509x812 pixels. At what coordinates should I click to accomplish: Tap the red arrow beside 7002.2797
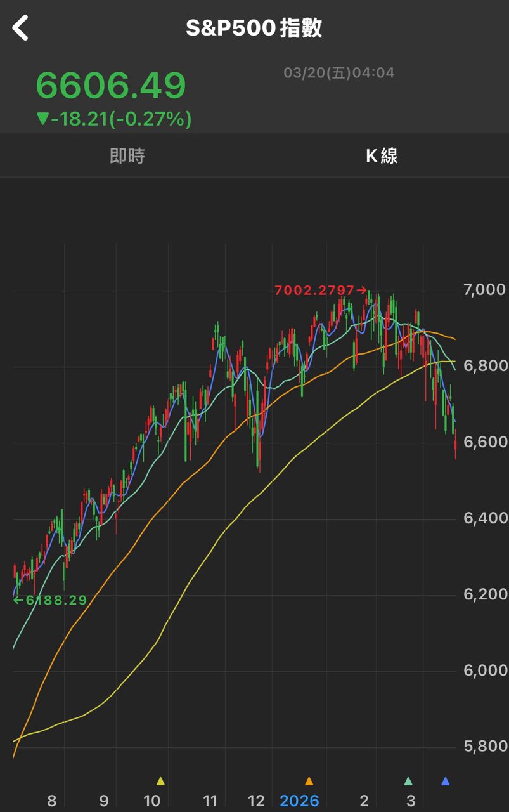click(x=362, y=291)
